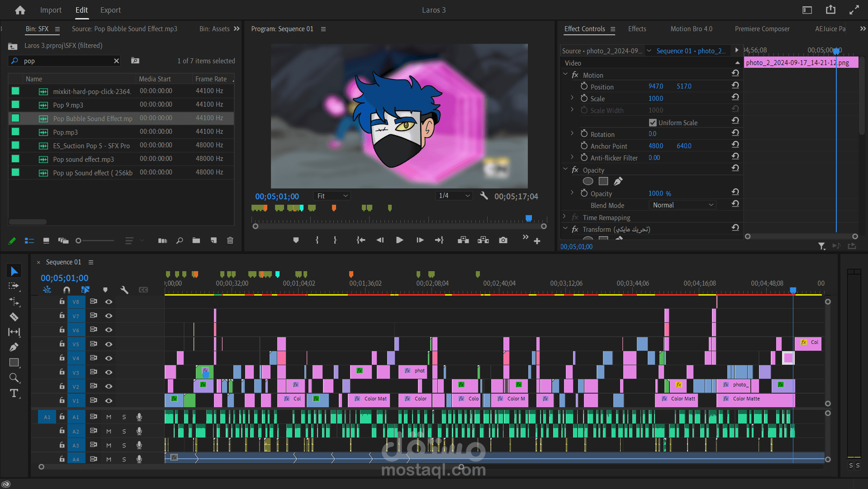This screenshot has height=489, width=868.
Task: Switch Project panel to list view
Action: (29, 241)
